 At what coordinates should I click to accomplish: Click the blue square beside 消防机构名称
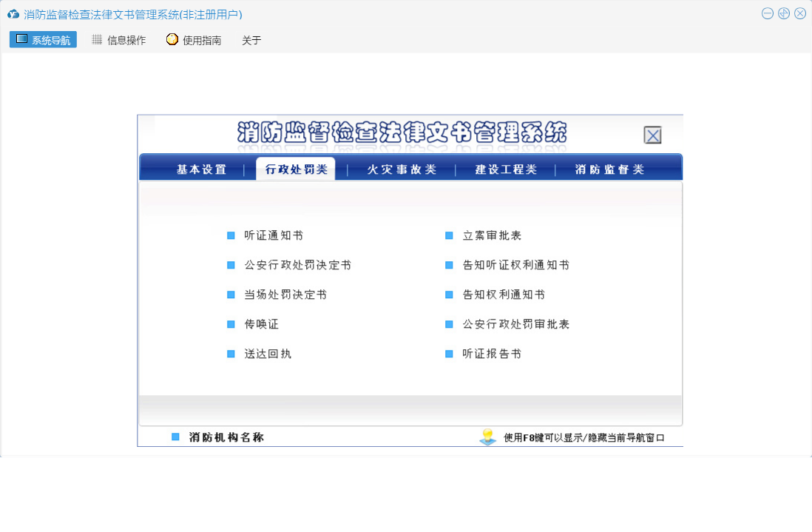pos(175,437)
